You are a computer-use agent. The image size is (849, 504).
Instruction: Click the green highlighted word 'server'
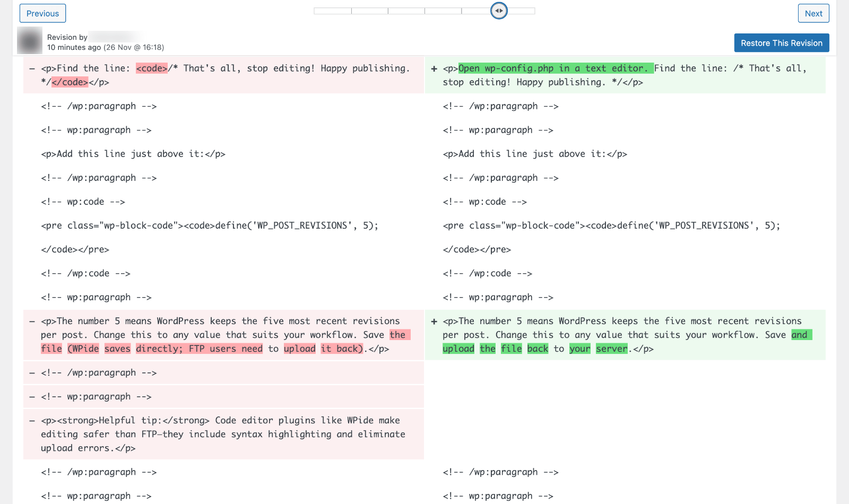pos(611,349)
